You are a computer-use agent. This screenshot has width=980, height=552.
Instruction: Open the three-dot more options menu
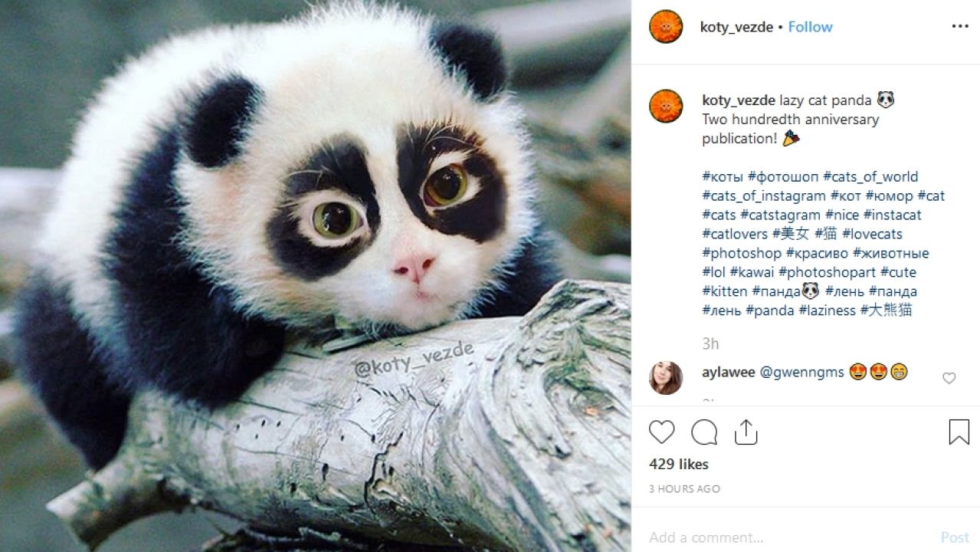(960, 27)
